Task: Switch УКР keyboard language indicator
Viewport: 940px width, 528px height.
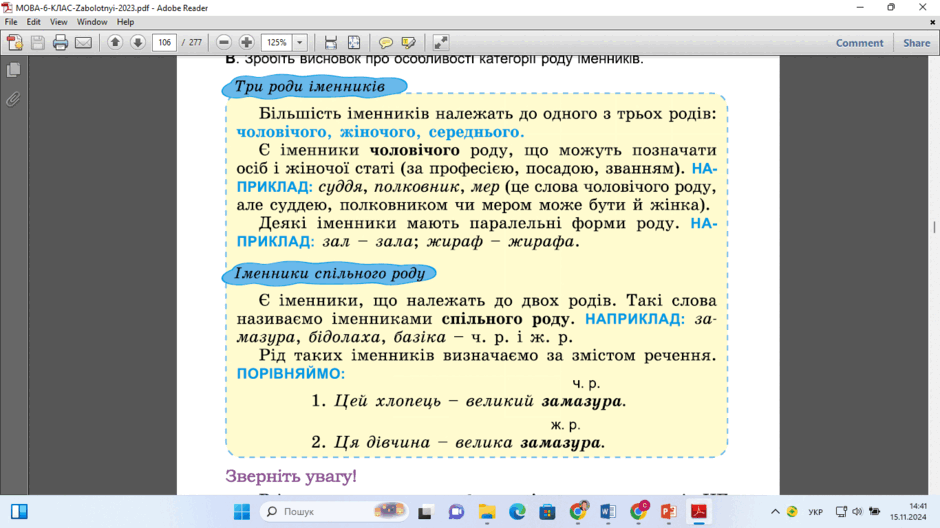Action: point(815,512)
